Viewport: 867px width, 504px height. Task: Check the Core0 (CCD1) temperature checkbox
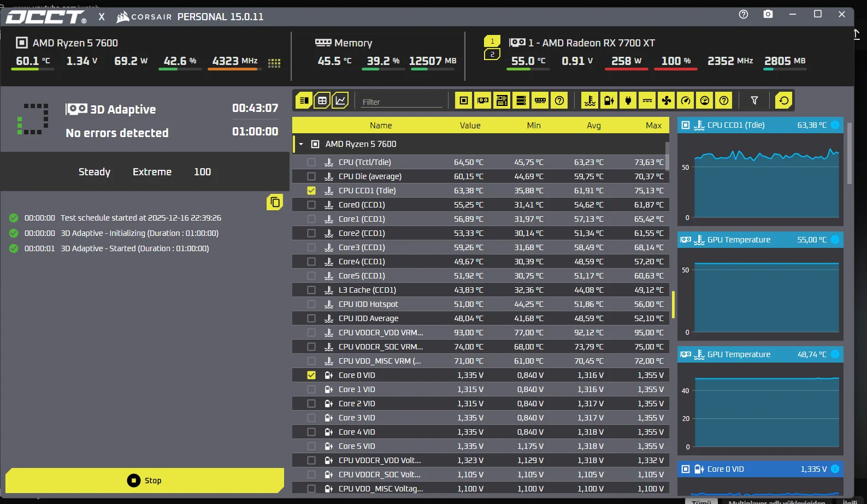[311, 205]
